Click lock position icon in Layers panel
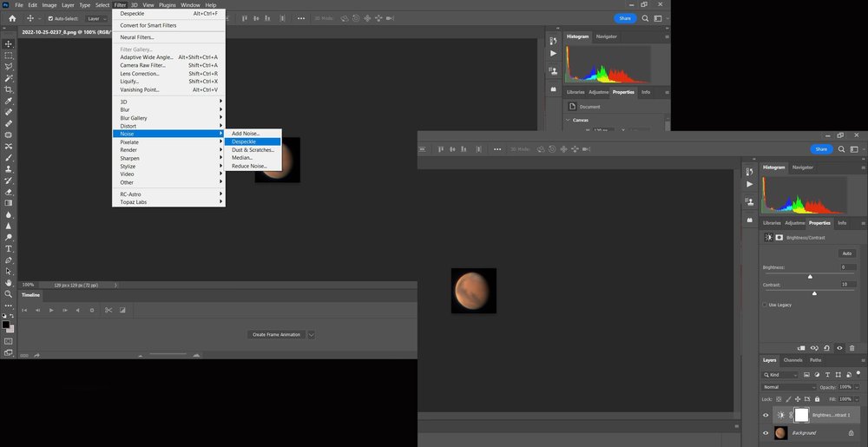This screenshot has height=447, width=868. 797,399
